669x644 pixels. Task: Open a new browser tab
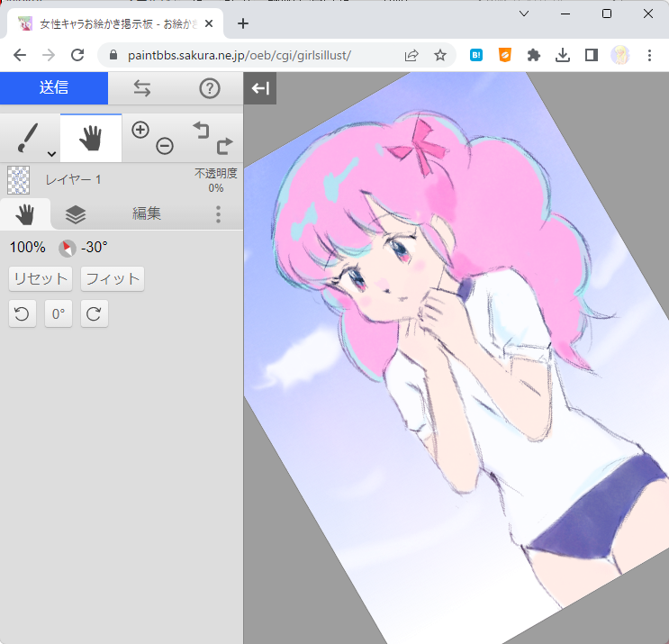(x=243, y=23)
